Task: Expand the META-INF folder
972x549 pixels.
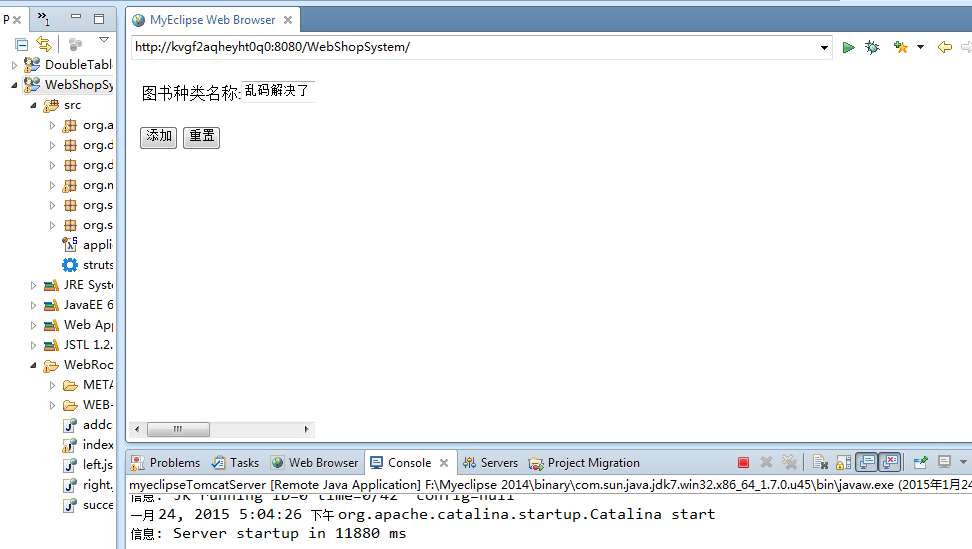Action: [x=53, y=385]
